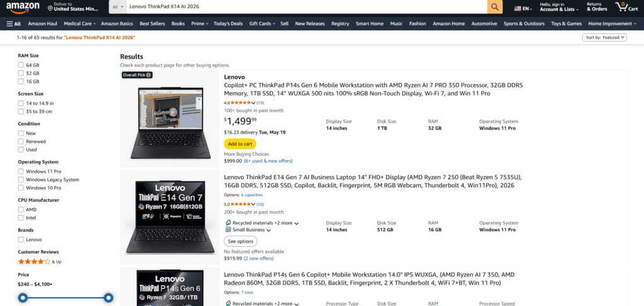This screenshot has height=306, width=644.
Task: Open the 2 new offers link
Action: [x=258, y=258]
